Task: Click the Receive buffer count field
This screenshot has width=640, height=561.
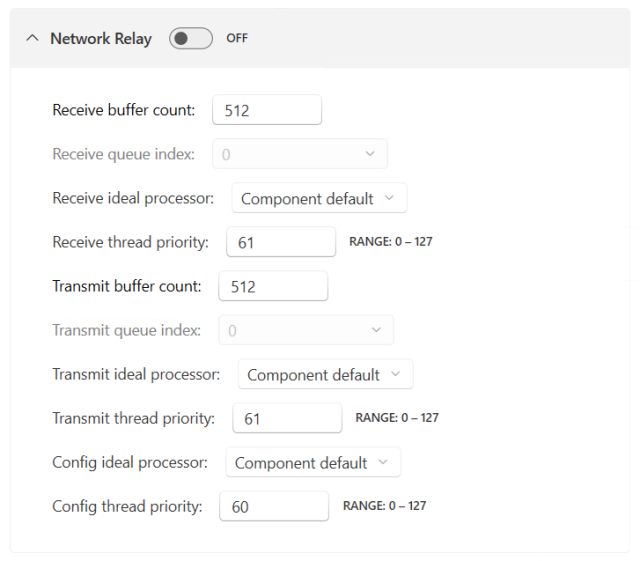Action: (x=267, y=110)
